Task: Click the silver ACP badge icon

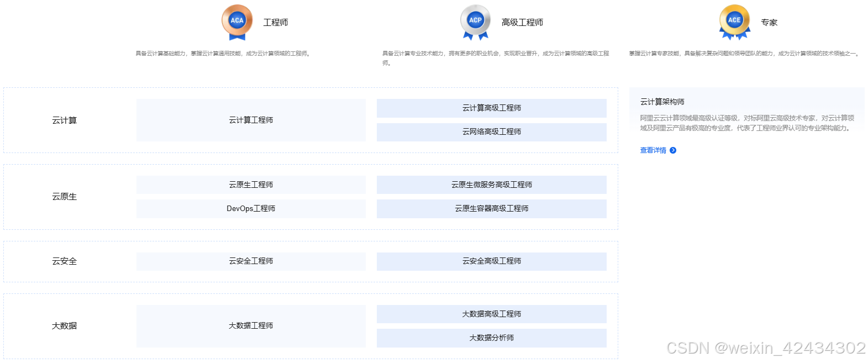Action: (x=476, y=22)
